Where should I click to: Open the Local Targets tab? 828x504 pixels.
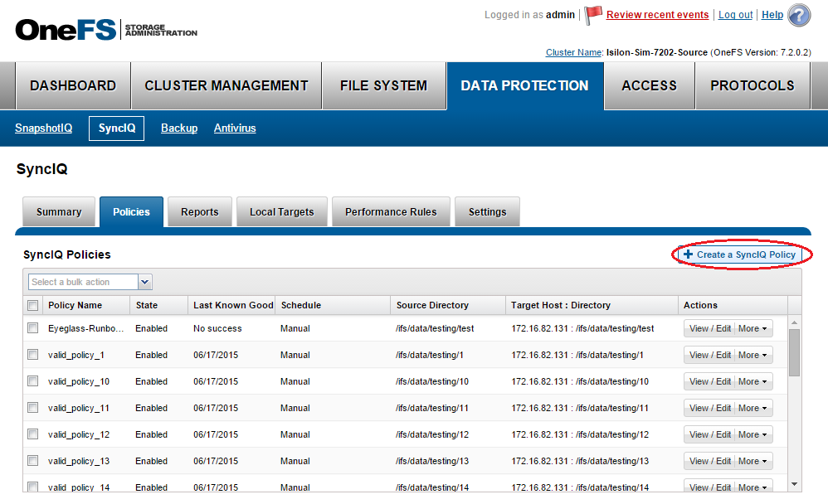(x=282, y=211)
